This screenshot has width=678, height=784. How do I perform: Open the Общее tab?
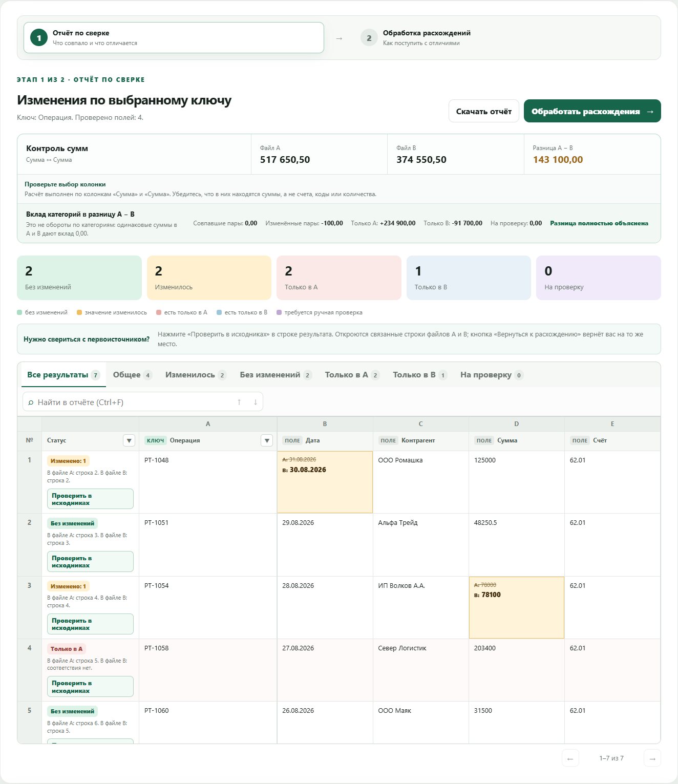coord(132,375)
